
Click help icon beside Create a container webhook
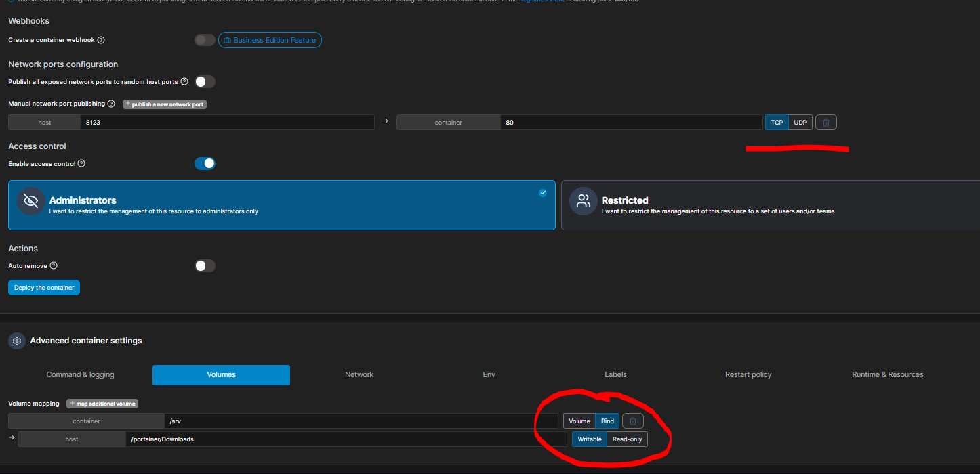[101, 40]
